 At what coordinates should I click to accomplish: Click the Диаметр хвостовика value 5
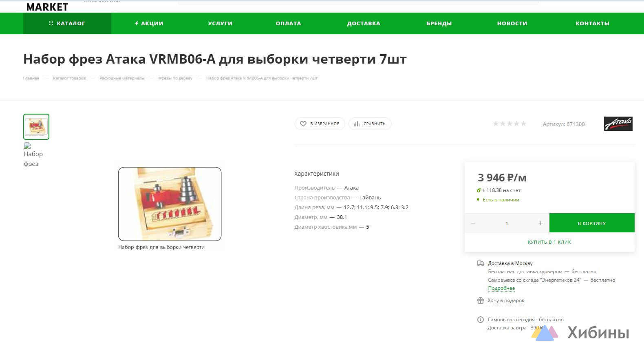tap(367, 227)
